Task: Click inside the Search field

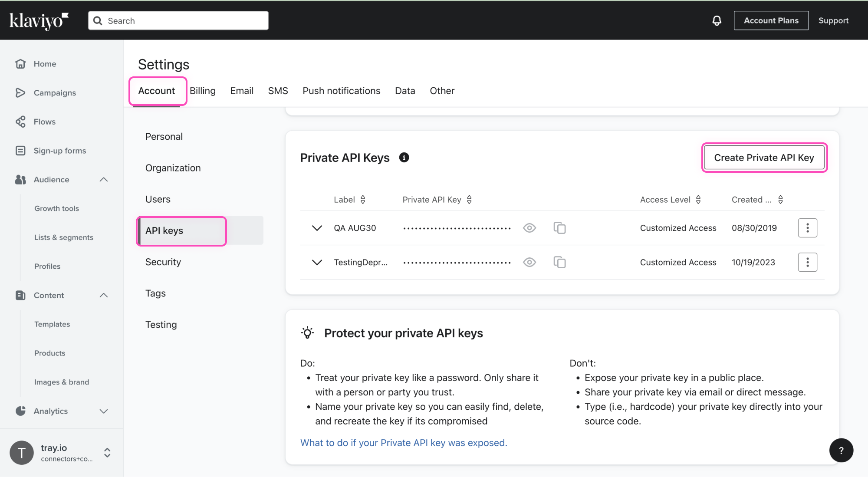Action: (x=178, y=20)
